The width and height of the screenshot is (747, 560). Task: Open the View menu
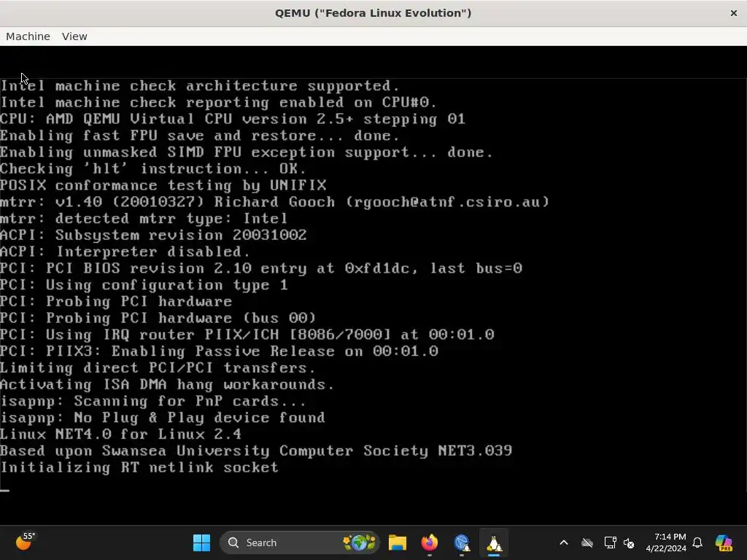point(74,36)
